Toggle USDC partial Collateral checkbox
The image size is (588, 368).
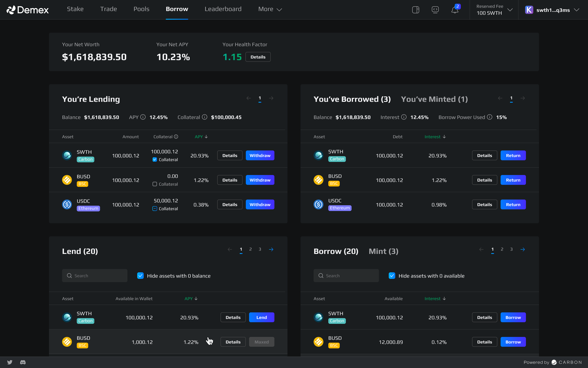click(x=155, y=209)
